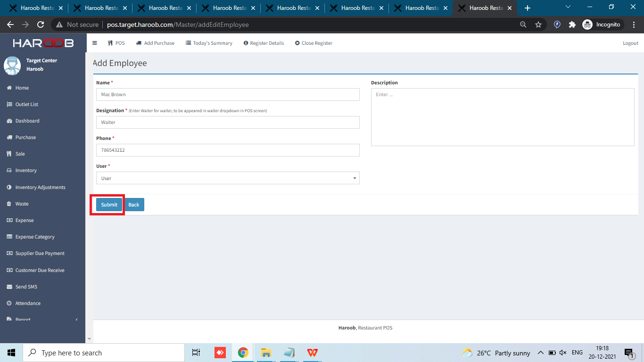644x362 pixels.
Task: Click the Description text area
Action: point(503,117)
